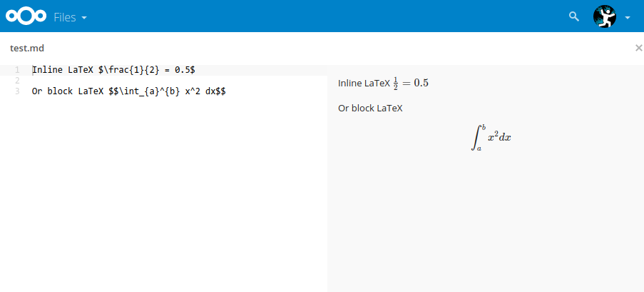Select line number 2 in gutter
Screen dimensions: 644x292
coord(17,81)
